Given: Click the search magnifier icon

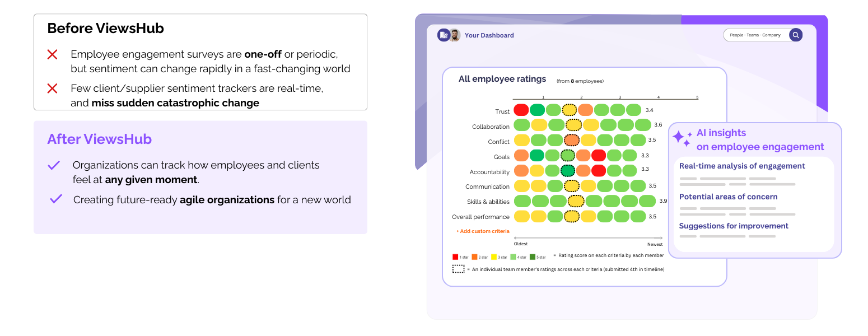Looking at the screenshot, I should (x=795, y=35).
